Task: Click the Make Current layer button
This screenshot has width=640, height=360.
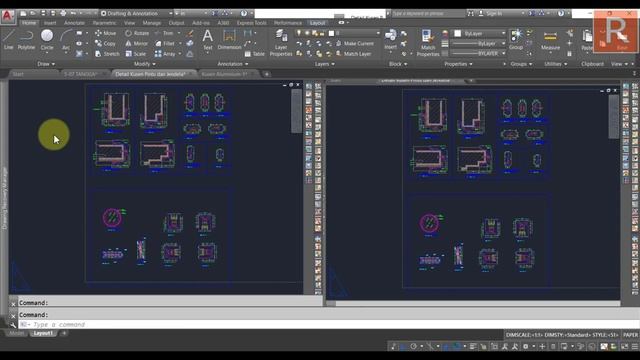Action: pyautogui.click(x=355, y=43)
